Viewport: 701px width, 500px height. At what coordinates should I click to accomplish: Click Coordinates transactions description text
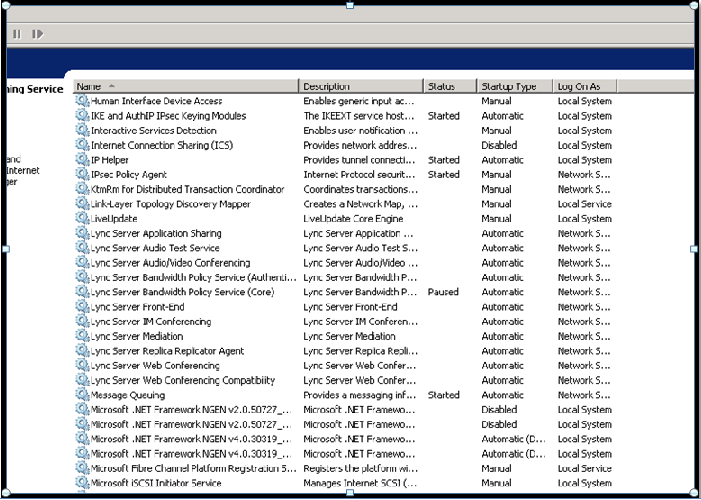click(x=360, y=190)
